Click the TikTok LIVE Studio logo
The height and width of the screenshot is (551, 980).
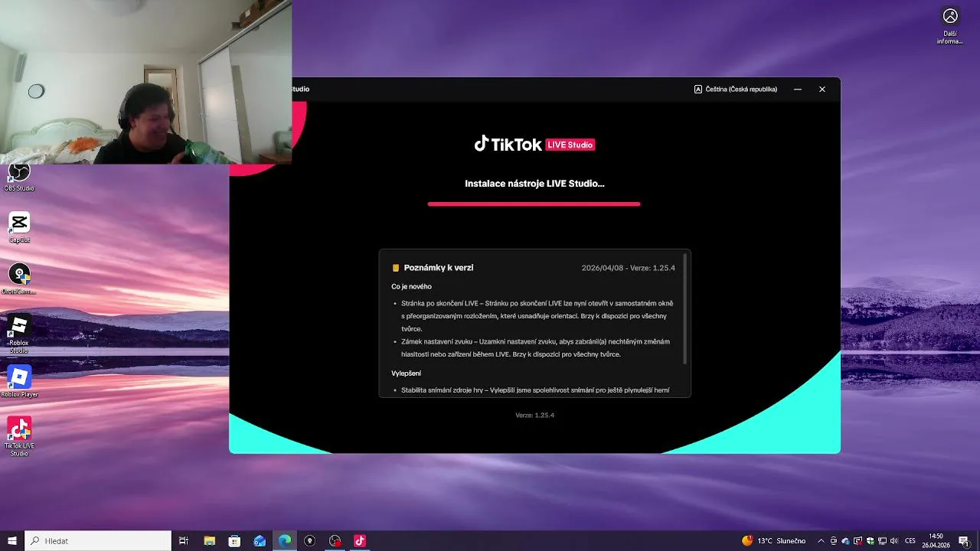pyautogui.click(x=534, y=144)
